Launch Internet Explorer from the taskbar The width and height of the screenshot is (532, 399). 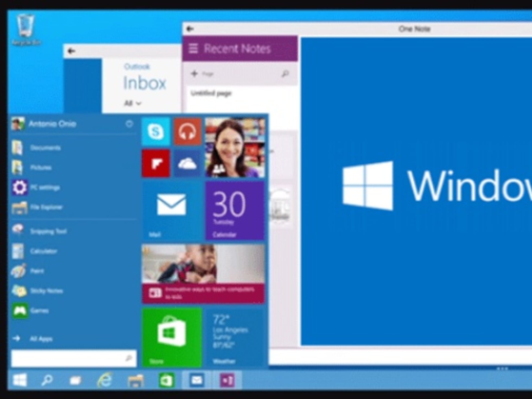(x=105, y=379)
